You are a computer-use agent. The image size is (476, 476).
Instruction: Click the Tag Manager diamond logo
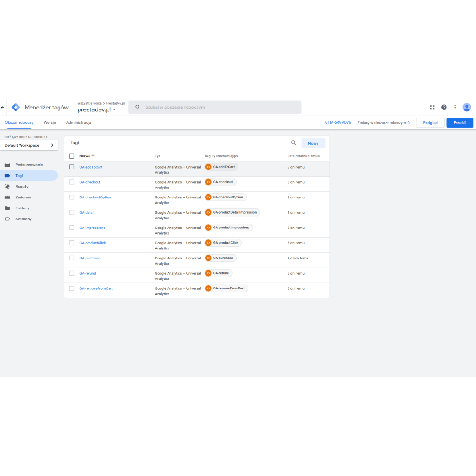16,107
